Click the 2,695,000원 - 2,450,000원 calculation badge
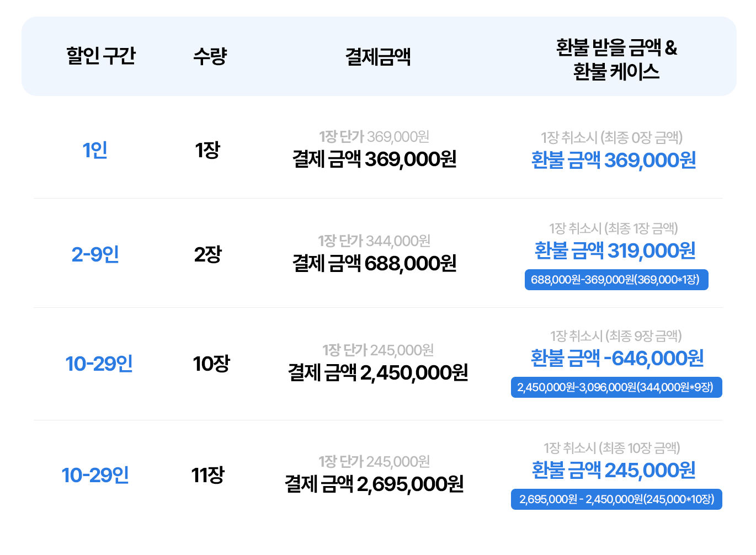The width and height of the screenshot is (756, 555). click(616, 499)
